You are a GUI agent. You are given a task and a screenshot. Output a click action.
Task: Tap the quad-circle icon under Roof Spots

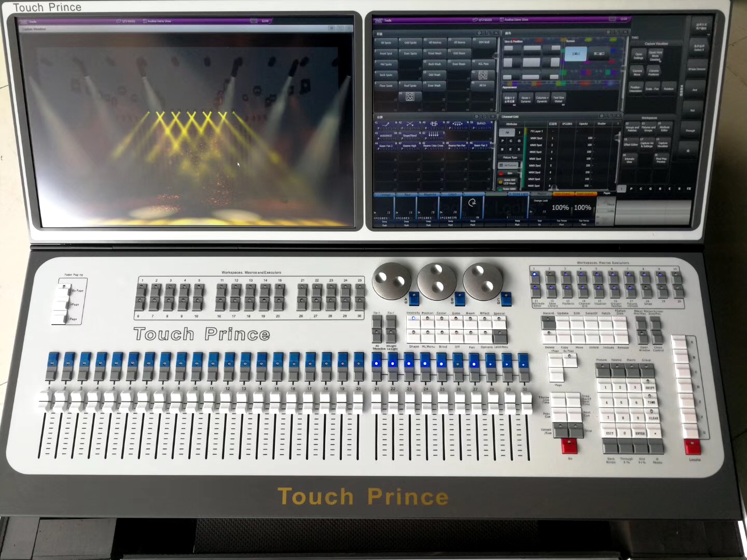(x=410, y=96)
